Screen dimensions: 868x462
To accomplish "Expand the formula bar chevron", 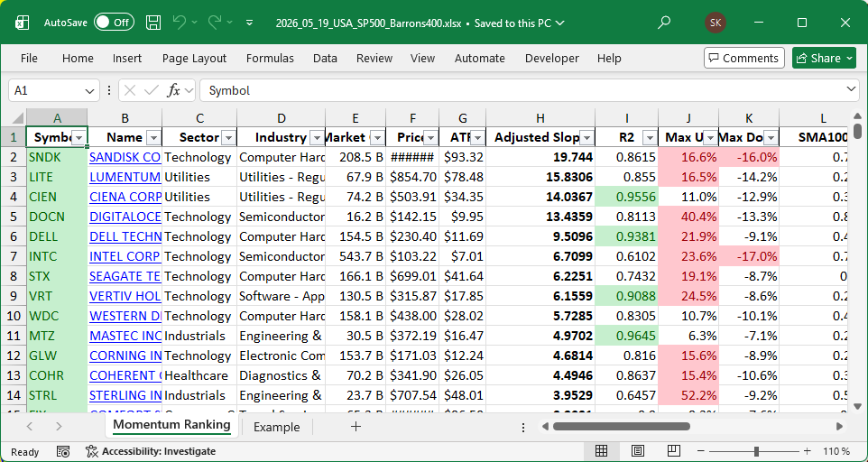I will point(851,89).
